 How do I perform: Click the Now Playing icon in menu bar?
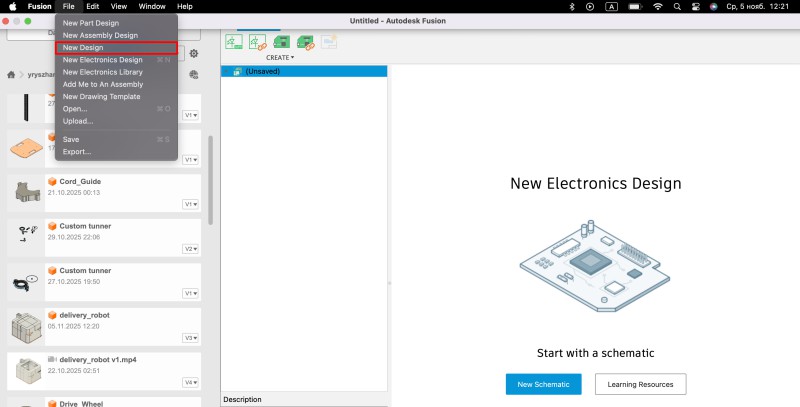(x=590, y=7)
